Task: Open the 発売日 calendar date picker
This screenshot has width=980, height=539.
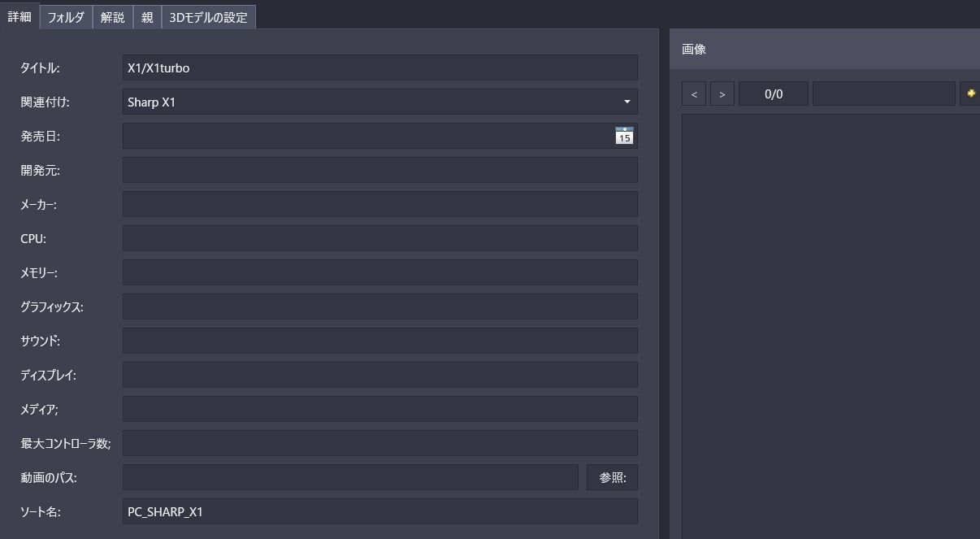Action: [x=623, y=136]
